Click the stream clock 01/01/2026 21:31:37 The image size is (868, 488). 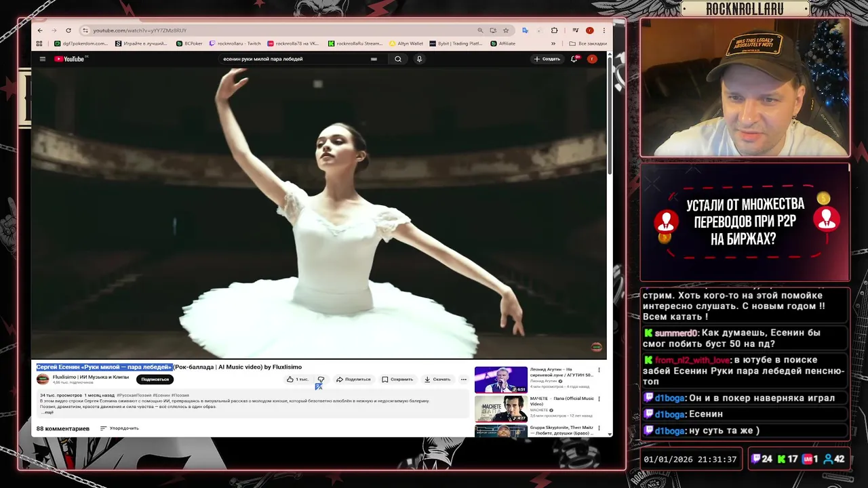point(690,459)
